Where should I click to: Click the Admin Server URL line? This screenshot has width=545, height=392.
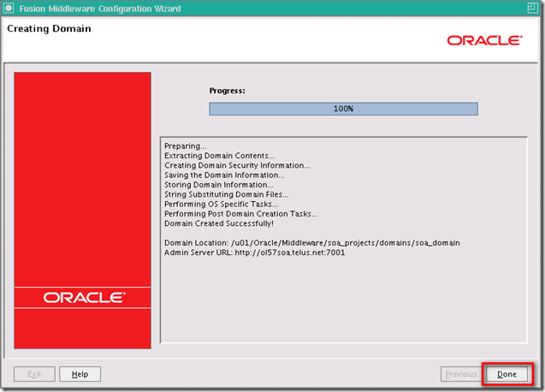pos(254,252)
